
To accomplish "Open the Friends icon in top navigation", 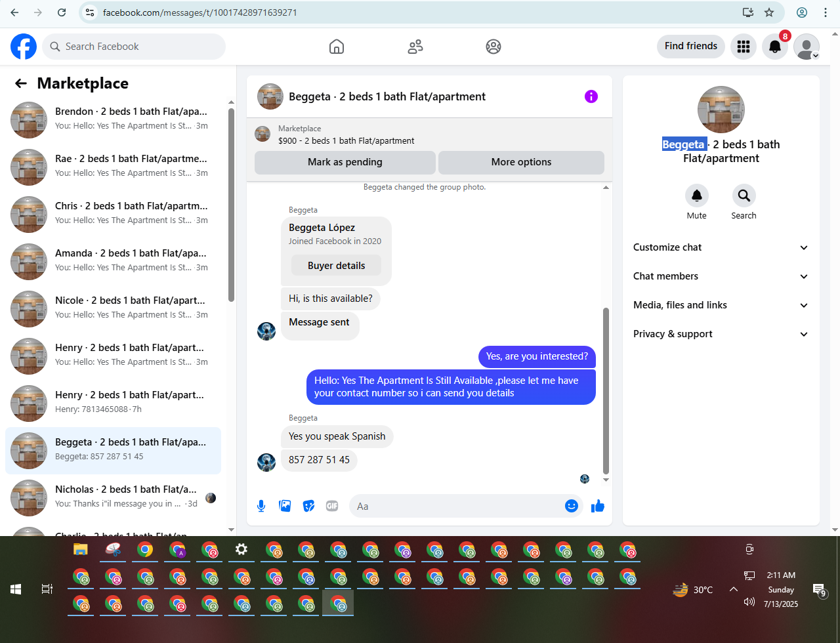I will [415, 47].
